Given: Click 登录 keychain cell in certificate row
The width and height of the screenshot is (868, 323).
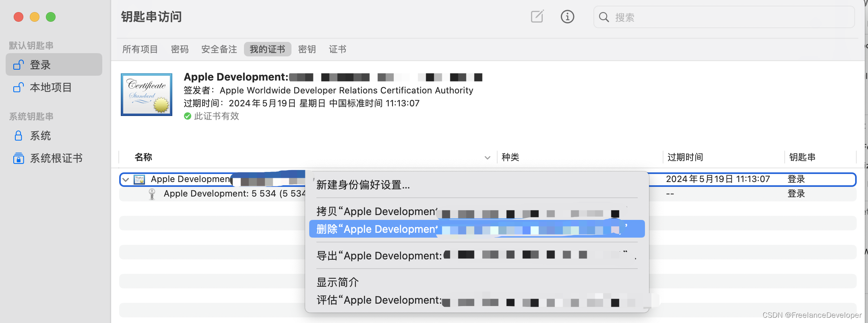Looking at the screenshot, I should [796, 179].
